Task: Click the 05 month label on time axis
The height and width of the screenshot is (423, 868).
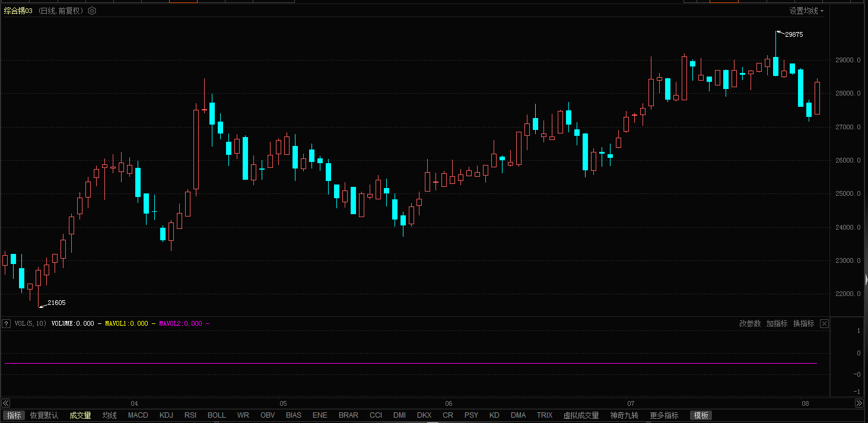Action: coord(283,403)
